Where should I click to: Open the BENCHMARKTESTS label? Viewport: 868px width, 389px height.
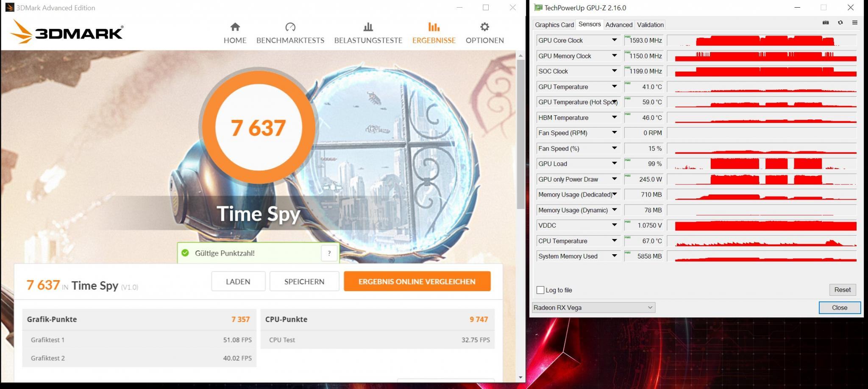[x=290, y=40]
